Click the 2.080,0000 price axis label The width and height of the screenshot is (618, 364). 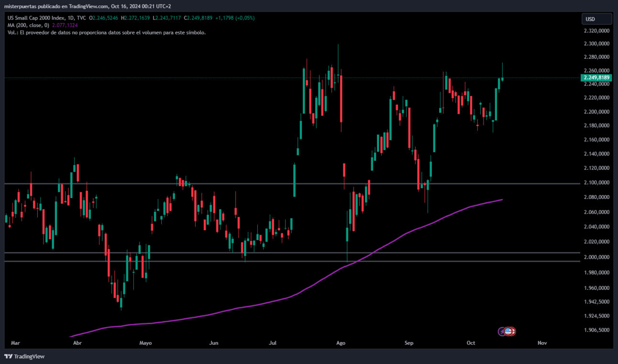click(x=596, y=197)
